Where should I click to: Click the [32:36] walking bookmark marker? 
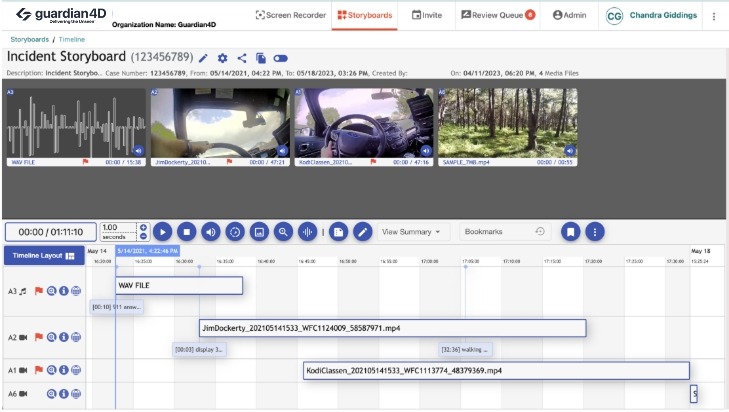(465, 350)
